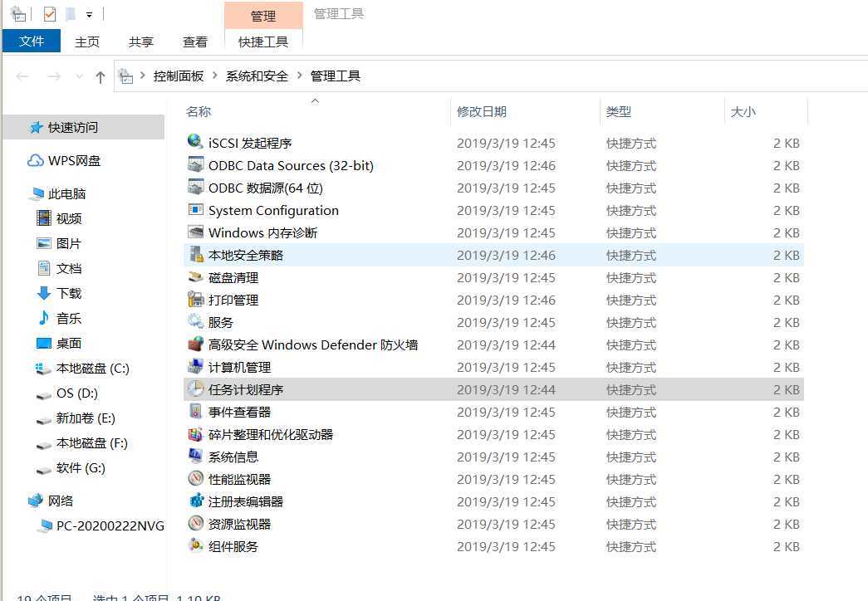
Task: Switch to the 查看 ribbon tab
Action: coord(195,42)
